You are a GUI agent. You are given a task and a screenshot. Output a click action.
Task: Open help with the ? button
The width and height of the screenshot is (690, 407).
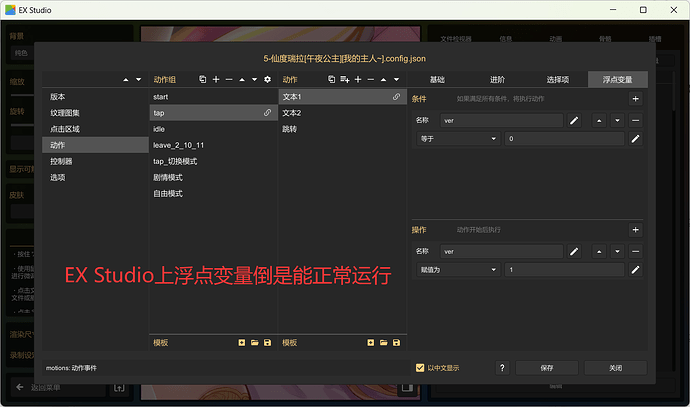click(x=502, y=368)
